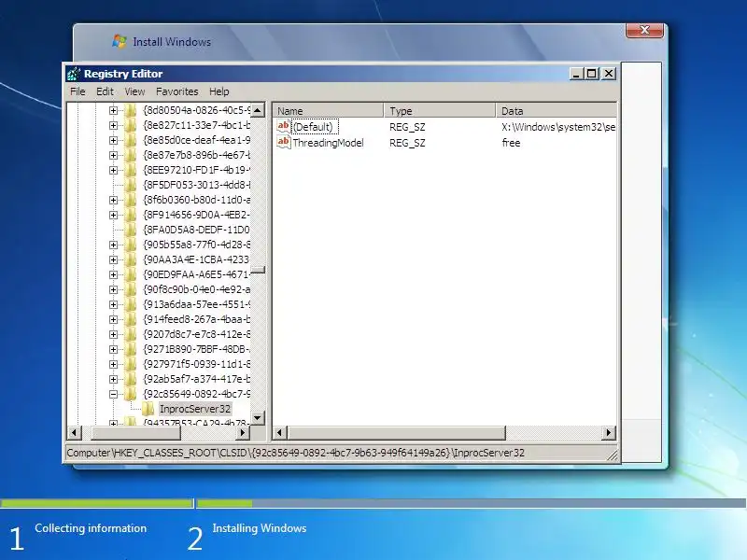
Task: Expand the {90f8c90b-04e0-4e92 key
Action: point(113,289)
